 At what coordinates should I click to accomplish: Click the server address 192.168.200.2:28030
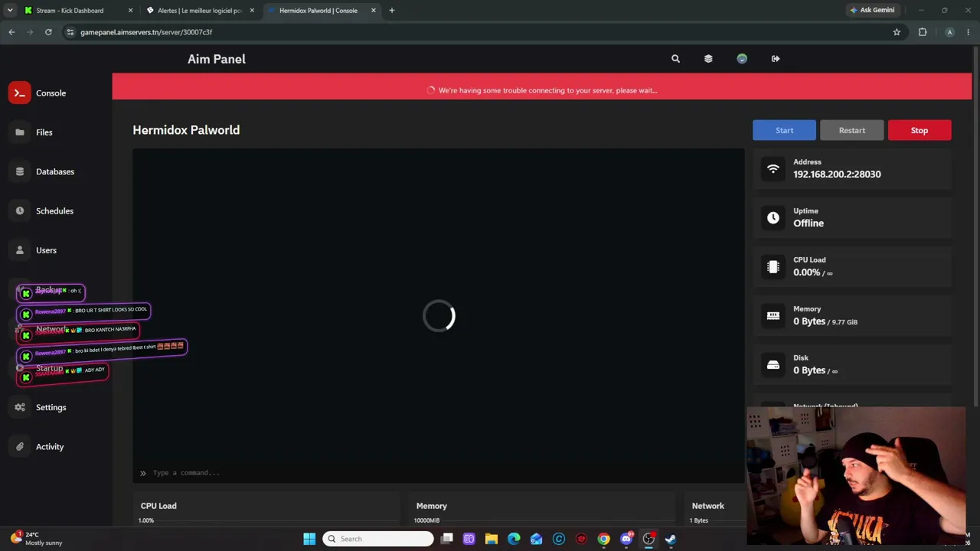click(x=837, y=174)
